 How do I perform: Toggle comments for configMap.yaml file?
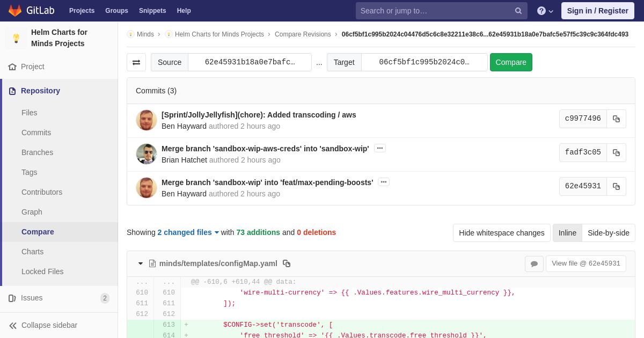point(534,263)
